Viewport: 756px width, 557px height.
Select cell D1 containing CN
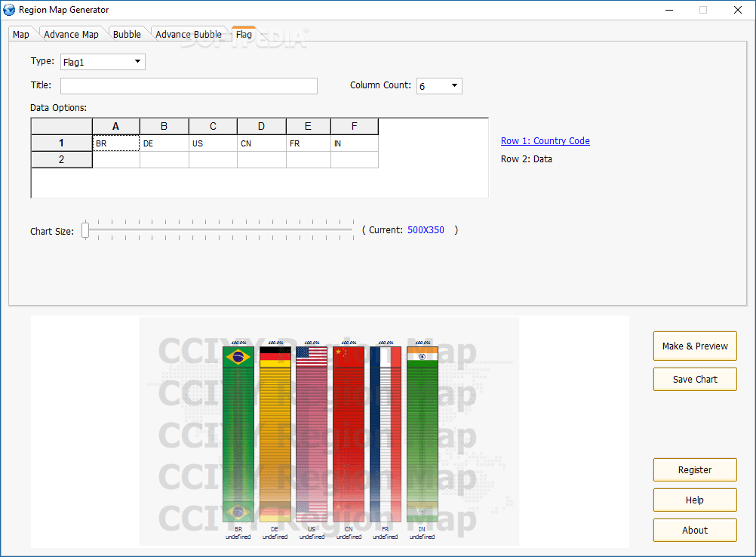coord(262,143)
